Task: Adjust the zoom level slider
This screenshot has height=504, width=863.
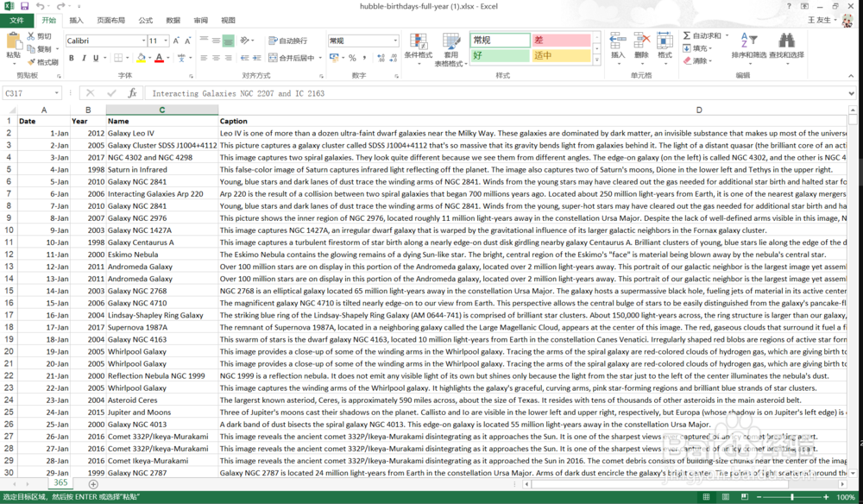Action: tap(792, 497)
